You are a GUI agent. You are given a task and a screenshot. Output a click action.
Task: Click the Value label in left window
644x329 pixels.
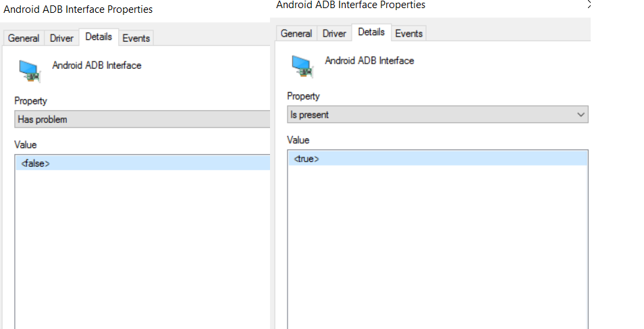click(x=26, y=145)
